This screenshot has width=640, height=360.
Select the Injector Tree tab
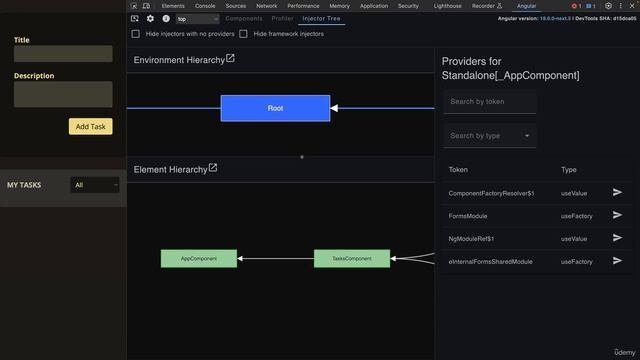[321, 18]
